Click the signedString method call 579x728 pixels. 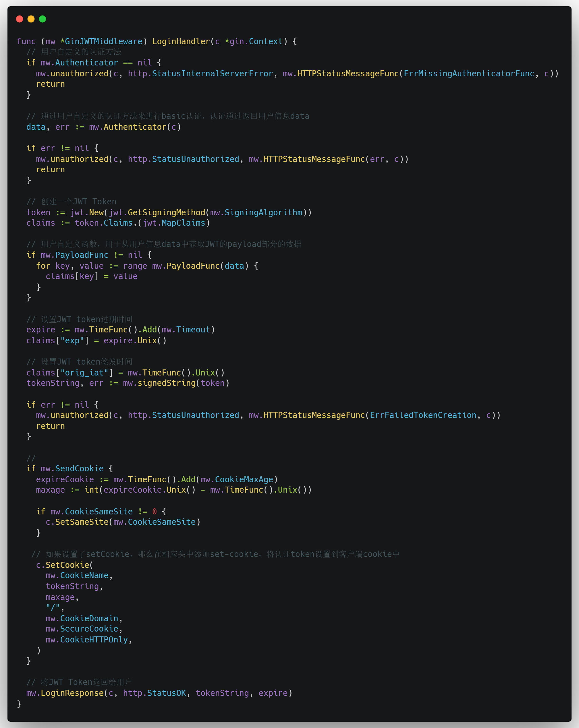pyautogui.click(x=166, y=383)
